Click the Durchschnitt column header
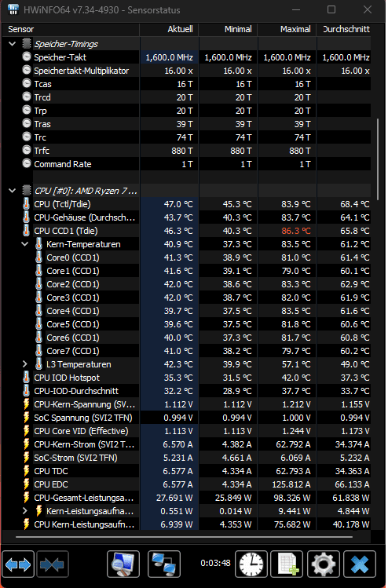 pyautogui.click(x=344, y=29)
